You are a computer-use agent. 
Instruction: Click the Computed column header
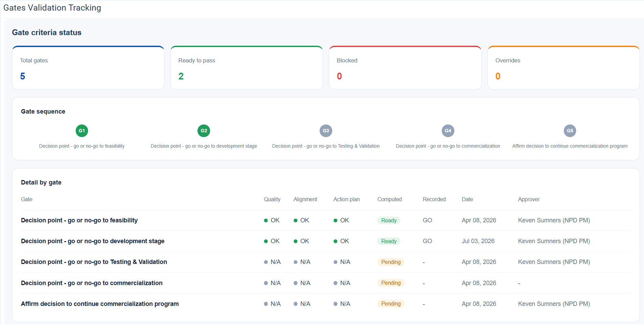[390, 199]
